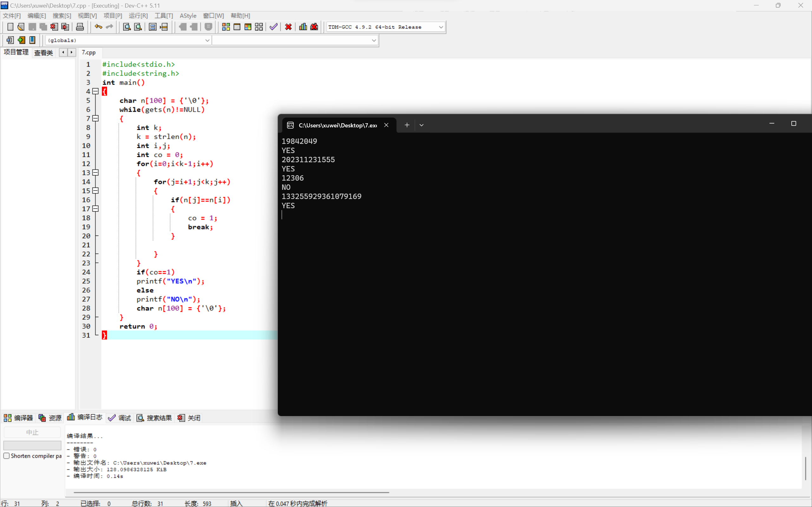Collapse the fold marker at line 13
This screenshot has width=812, height=507.
[x=95, y=173]
